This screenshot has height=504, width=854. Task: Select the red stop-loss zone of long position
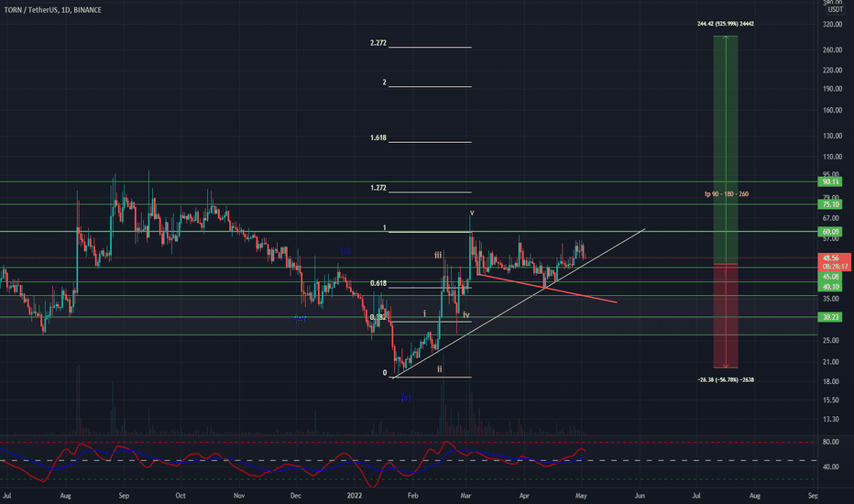coord(726,316)
